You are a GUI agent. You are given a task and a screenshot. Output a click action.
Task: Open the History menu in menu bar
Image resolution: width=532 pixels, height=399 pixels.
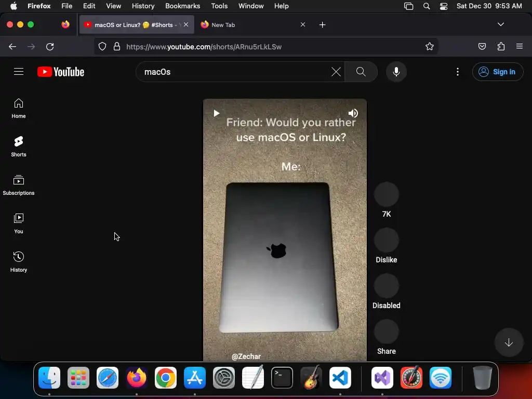(143, 6)
